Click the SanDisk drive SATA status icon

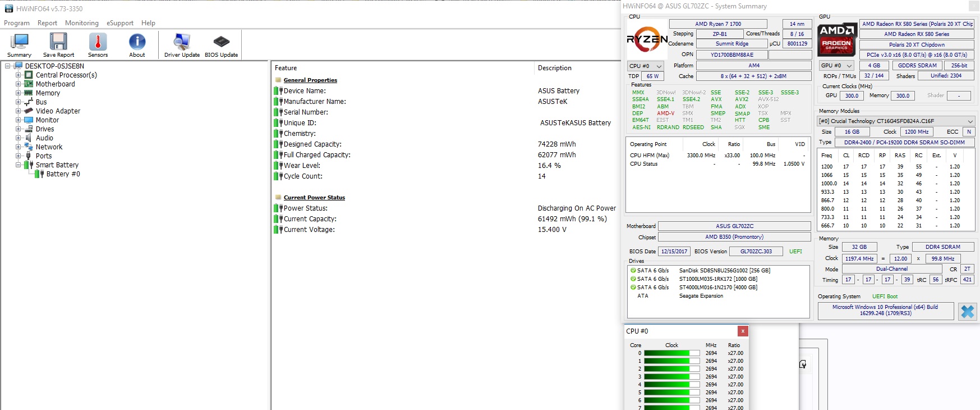633,270
